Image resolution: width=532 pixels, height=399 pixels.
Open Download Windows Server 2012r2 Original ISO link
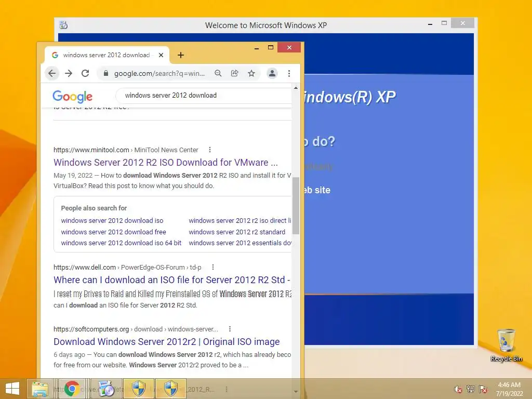click(167, 342)
